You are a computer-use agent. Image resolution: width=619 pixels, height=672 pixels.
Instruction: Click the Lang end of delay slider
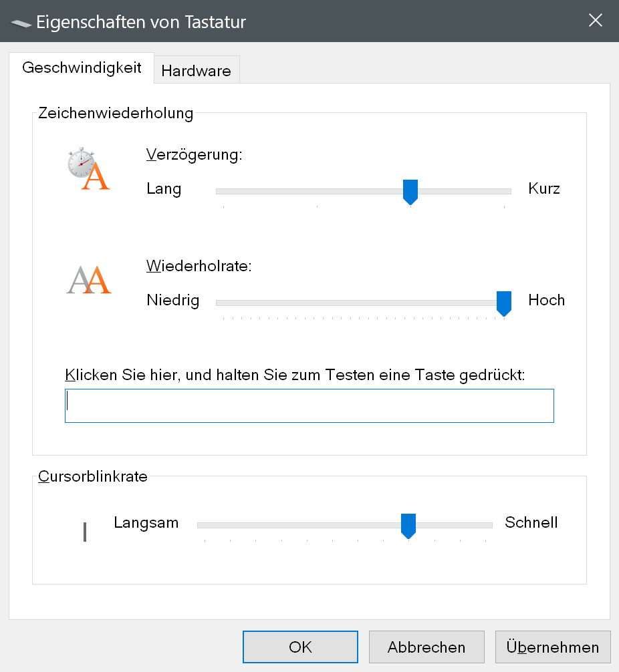pos(219,191)
